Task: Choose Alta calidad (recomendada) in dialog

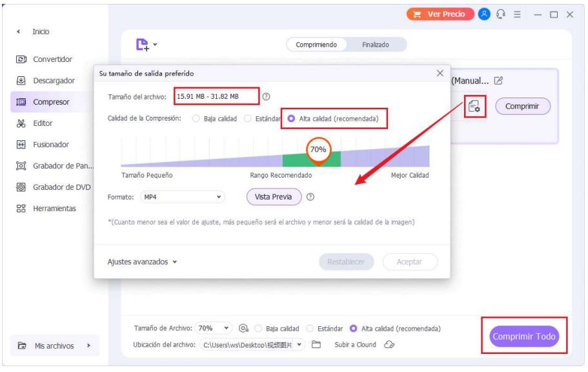Action: click(292, 119)
